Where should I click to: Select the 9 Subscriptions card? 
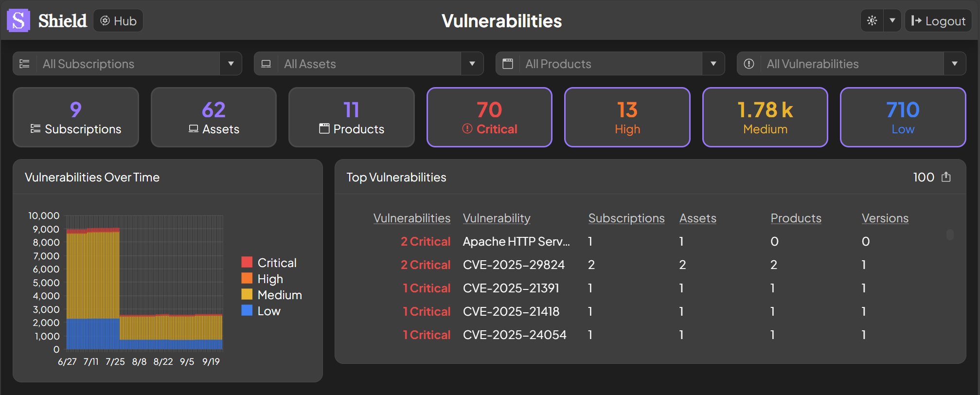(76, 117)
